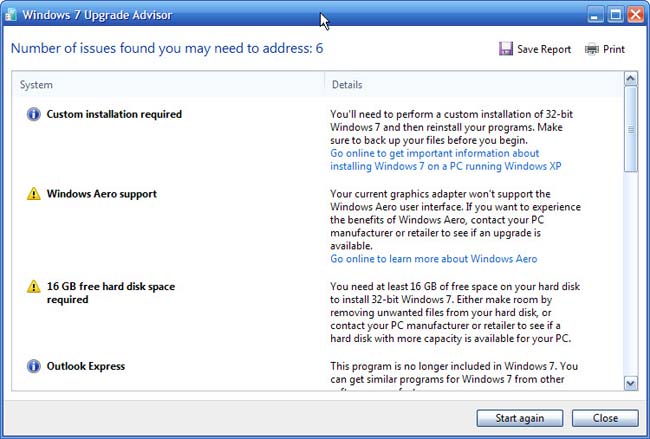
Task: Click the Windows 7 Upgrade Advisor title icon
Action: pyautogui.click(x=10, y=15)
